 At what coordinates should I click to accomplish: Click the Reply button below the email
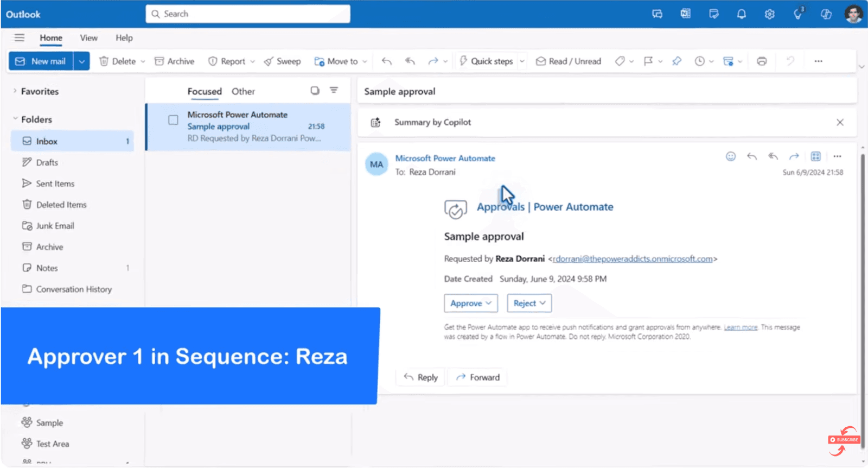pyautogui.click(x=421, y=377)
